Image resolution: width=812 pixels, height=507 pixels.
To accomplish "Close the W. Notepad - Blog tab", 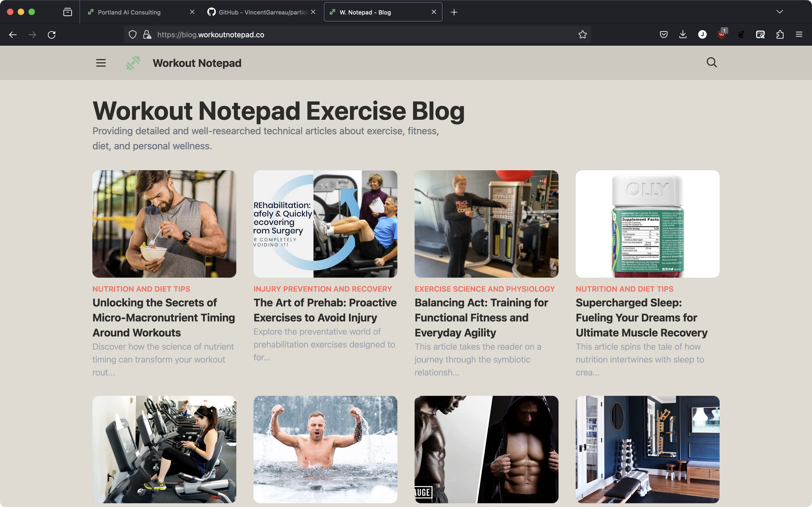I will pyautogui.click(x=434, y=12).
